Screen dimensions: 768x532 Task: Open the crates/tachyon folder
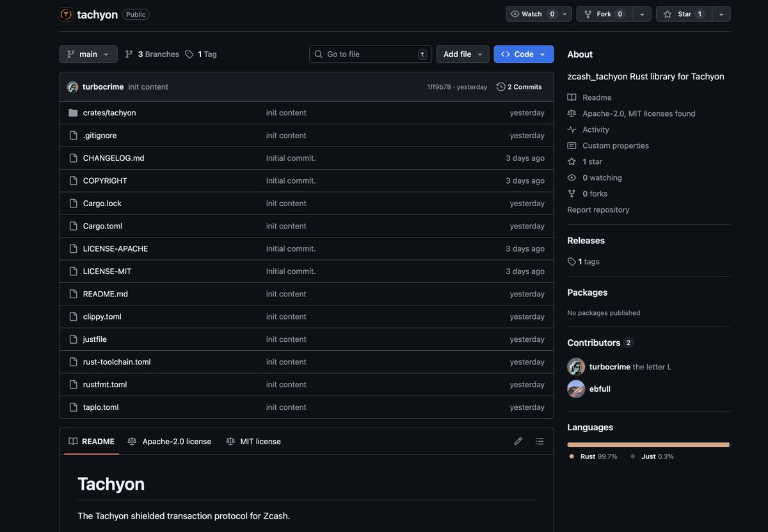pyautogui.click(x=109, y=113)
